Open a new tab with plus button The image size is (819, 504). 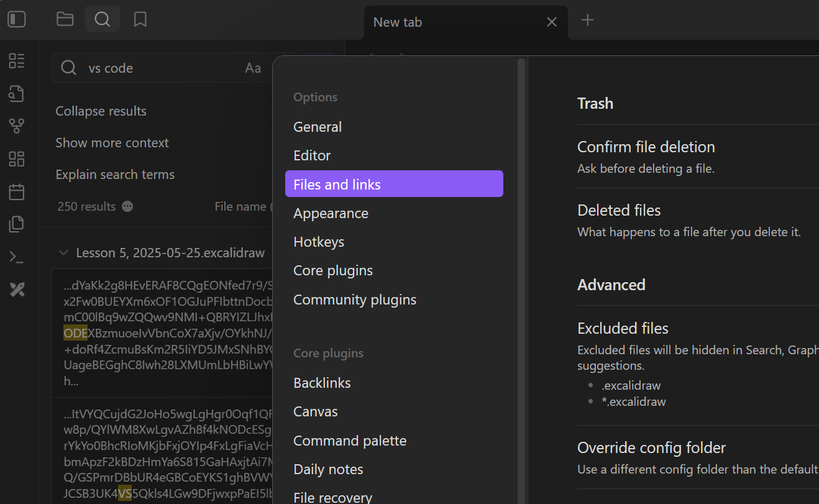[587, 21]
